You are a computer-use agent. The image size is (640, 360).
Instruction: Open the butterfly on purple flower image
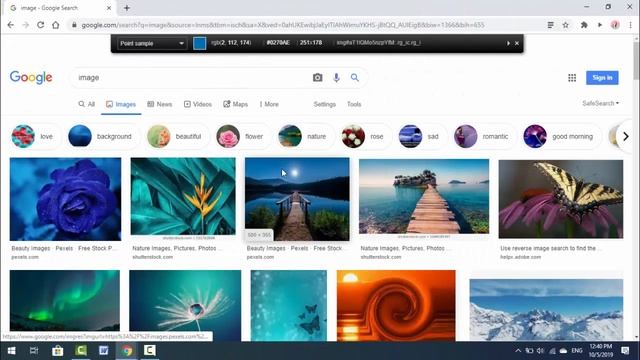[561, 199]
